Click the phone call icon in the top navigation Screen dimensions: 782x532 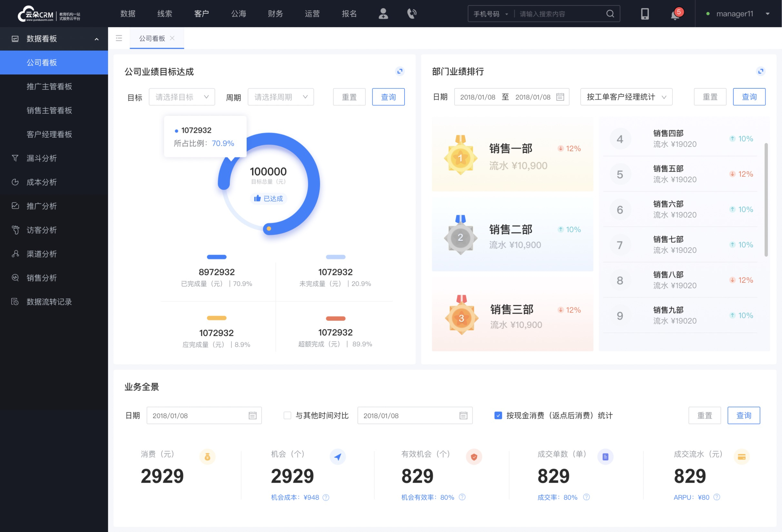412,14
